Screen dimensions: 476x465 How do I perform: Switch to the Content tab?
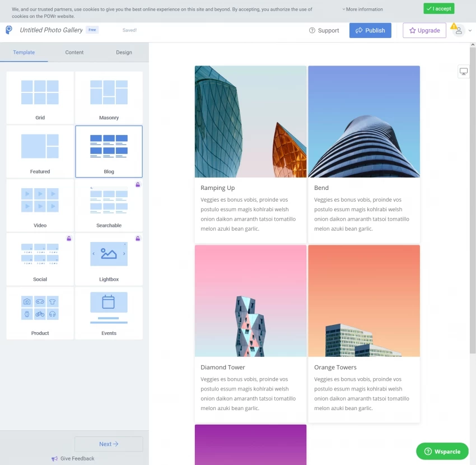pyautogui.click(x=74, y=52)
